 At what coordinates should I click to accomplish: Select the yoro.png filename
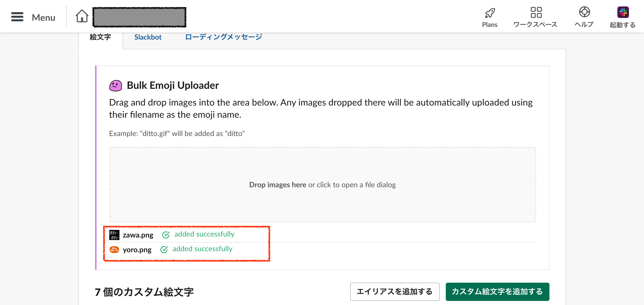pyautogui.click(x=137, y=250)
